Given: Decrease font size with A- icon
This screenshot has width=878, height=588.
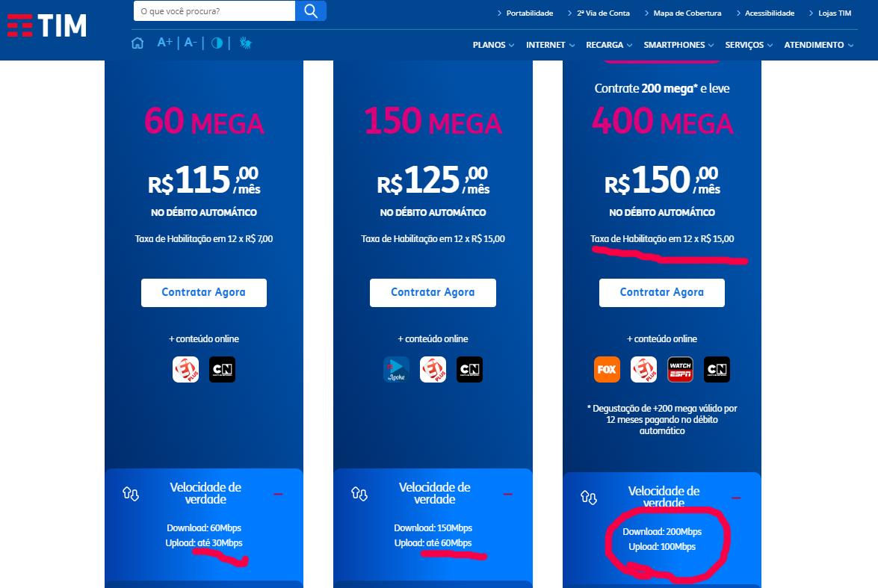Looking at the screenshot, I should click(191, 42).
